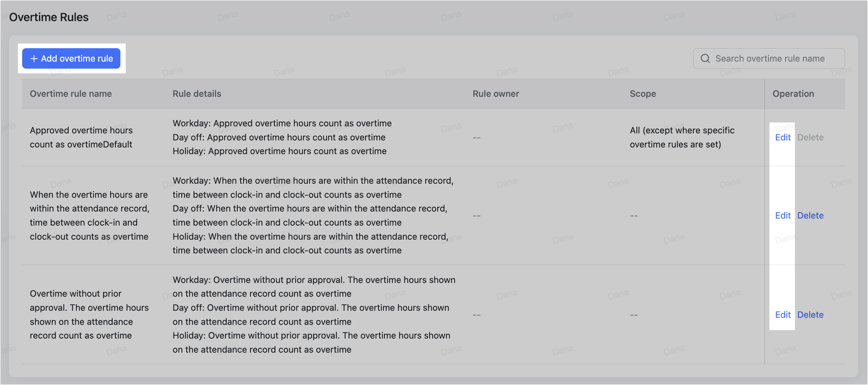Click the empty Rule owner cell of first row
This screenshot has width=868, height=385.
(x=477, y=137)
